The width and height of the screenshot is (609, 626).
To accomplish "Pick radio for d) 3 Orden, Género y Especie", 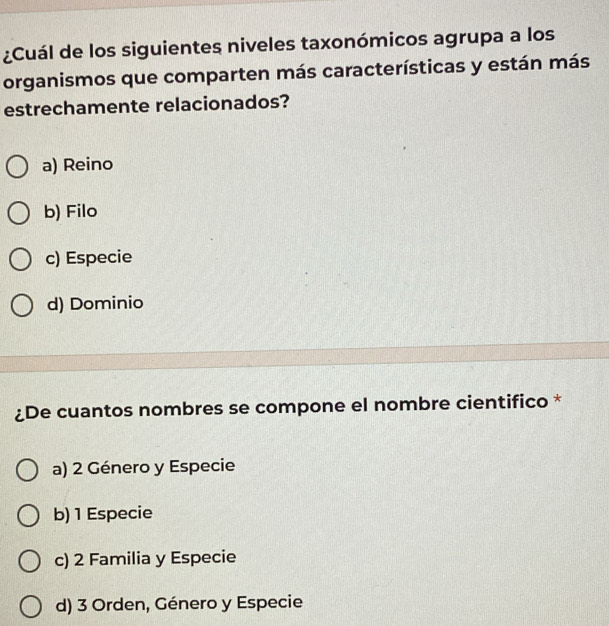I will [31, 607].
